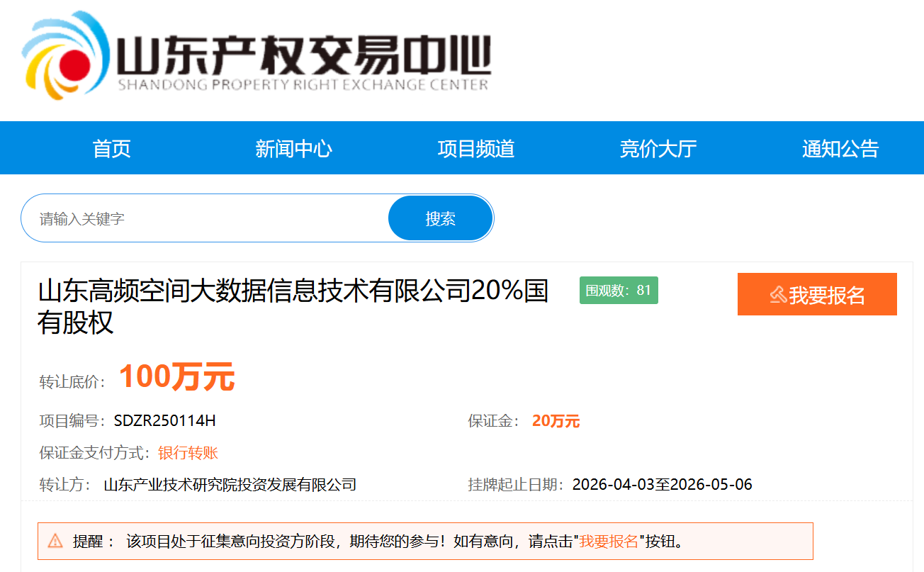The height and width of the screenshot is (572, 924).
Task: View the 通知公告 announcements page
Action: 840,149
